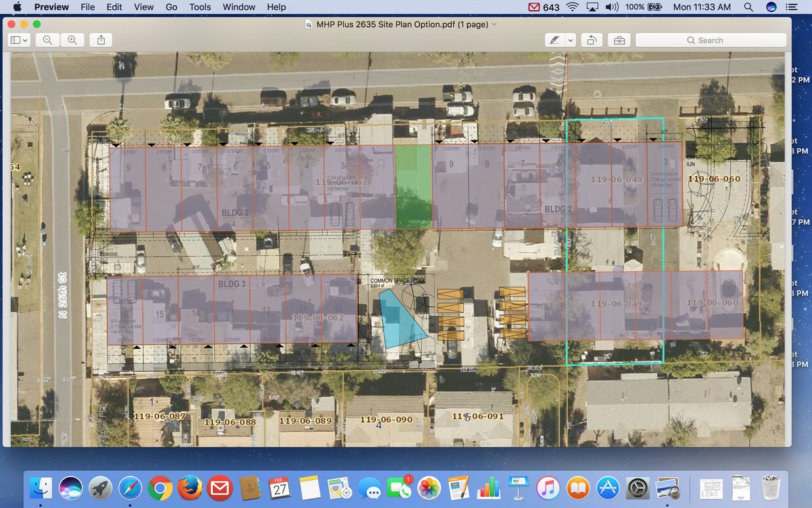
Task: Open Finder from the Dock
Action: coord(41,488)
